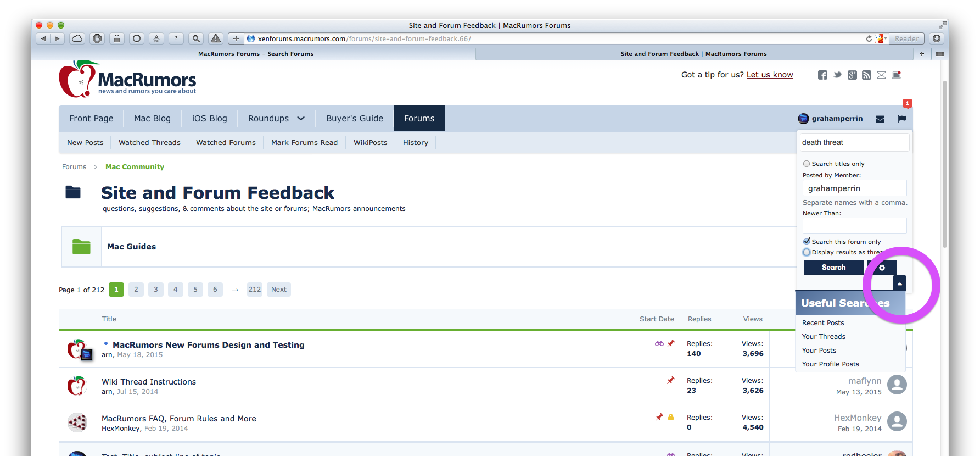Click the death threat search keywords field
The height and width of the screenshot is (456, 980).
[854, 142]
